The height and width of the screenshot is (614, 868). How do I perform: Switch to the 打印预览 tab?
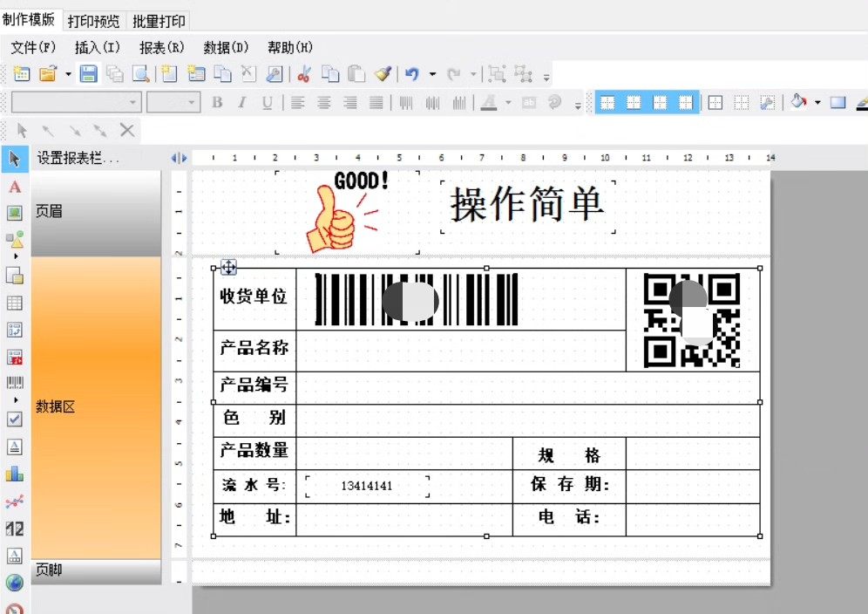pos(93,21)
